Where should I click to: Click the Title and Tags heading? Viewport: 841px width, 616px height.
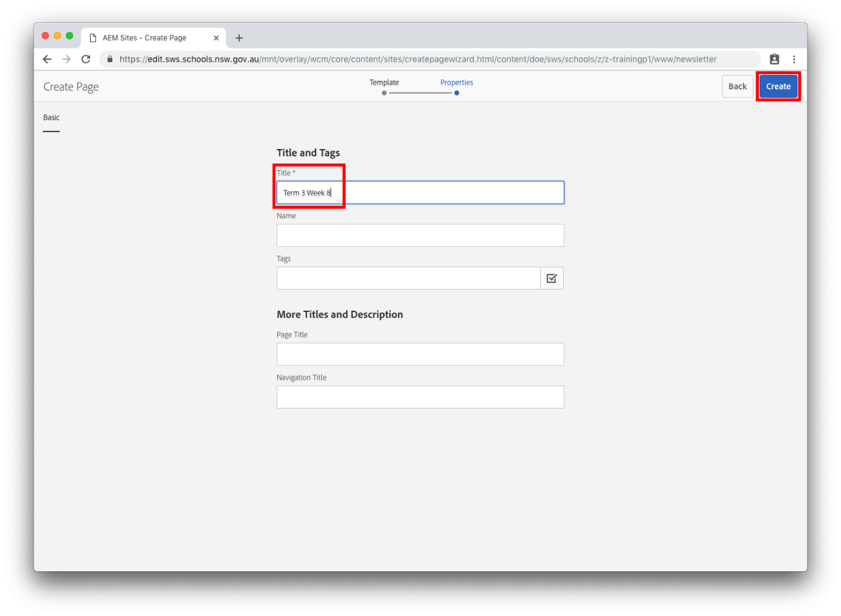click(x=308, y=153)
